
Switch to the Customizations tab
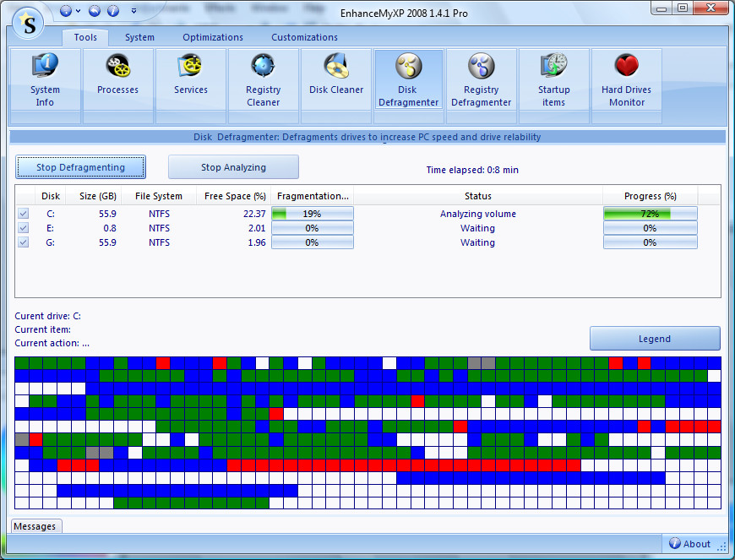click(x=304, y=37)
